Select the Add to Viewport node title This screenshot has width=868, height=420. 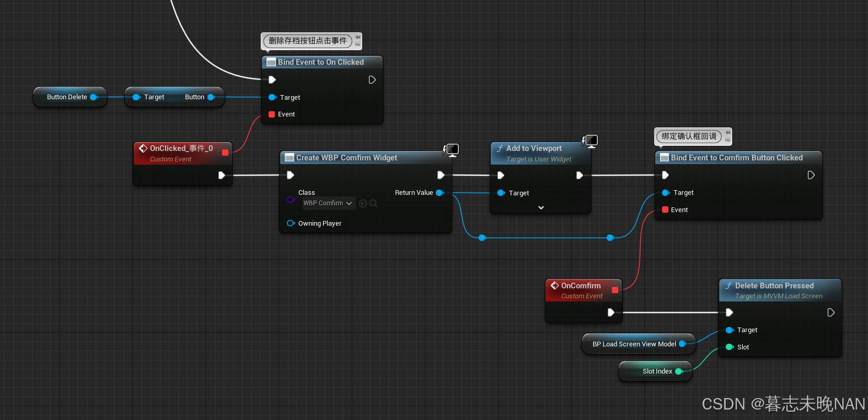(534, 148)
